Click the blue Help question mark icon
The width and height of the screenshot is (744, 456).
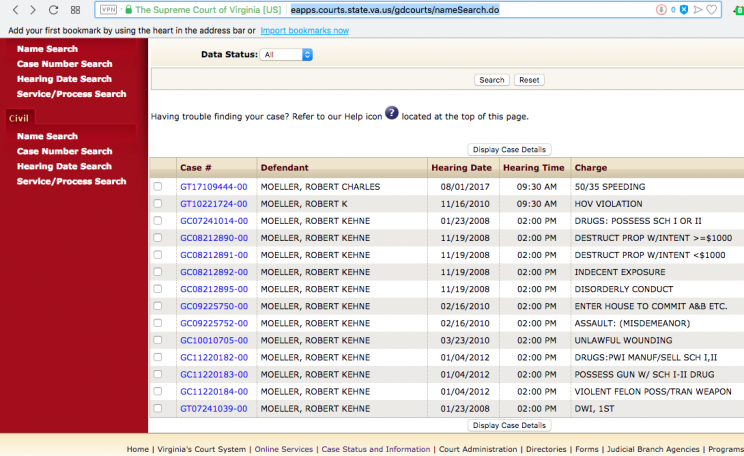tap(392, 113)
